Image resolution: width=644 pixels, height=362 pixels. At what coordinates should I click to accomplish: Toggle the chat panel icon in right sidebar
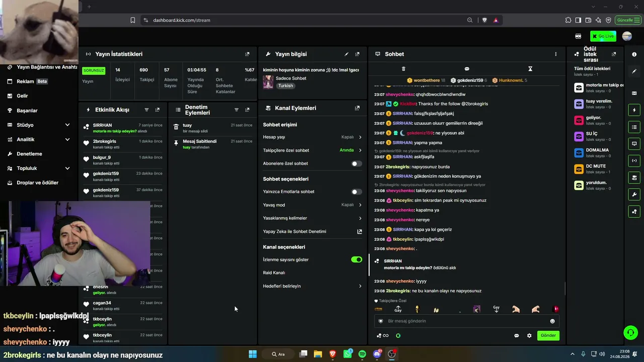[634, 144]
